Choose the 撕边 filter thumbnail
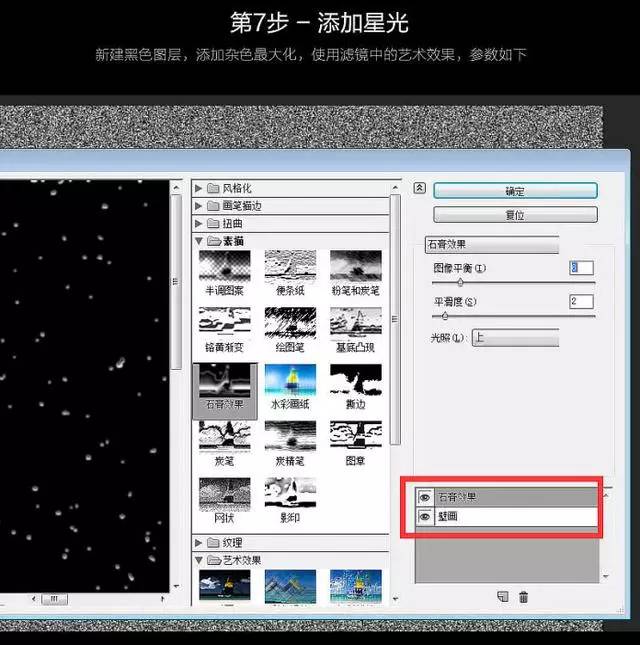Viewport: 640px width, 645px height. coord(356,383)
